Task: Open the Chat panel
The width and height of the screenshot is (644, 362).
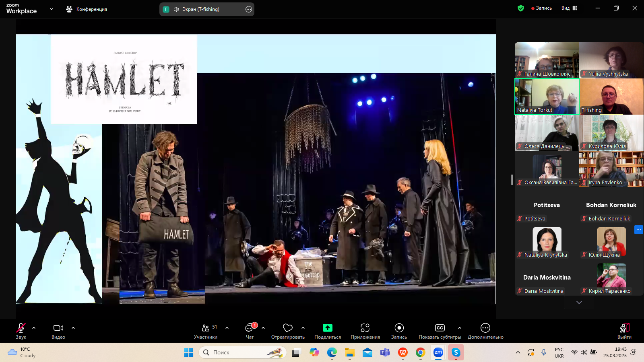Action: [x=250, y=328]
